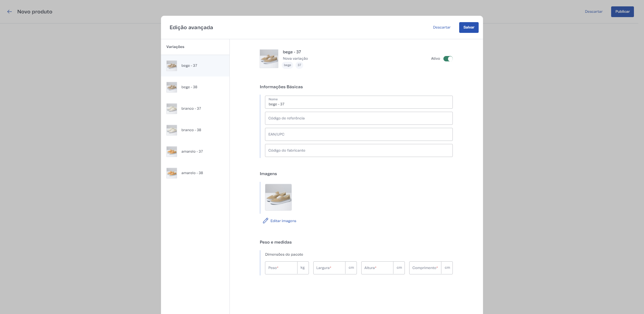644x314 pixels.
Task: Focus the Código de referência field
Action: tap(358, 118)
